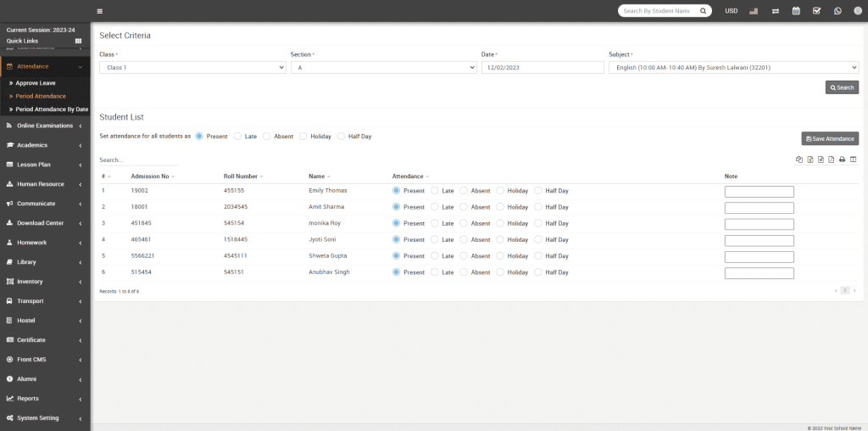
Task: Click the Note field for Anubhav Singh
Action: pyautogui.click(x=759, y=273)
